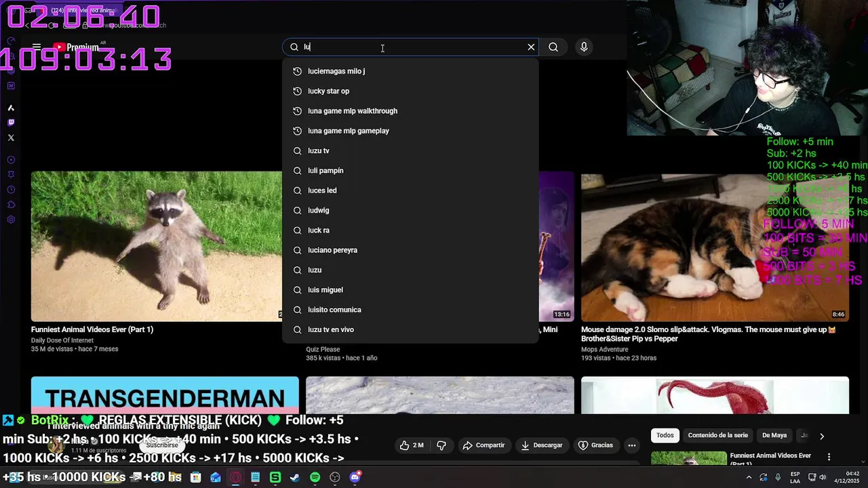
Task: Click the Gracias thanks button
Action: point(595,445)
